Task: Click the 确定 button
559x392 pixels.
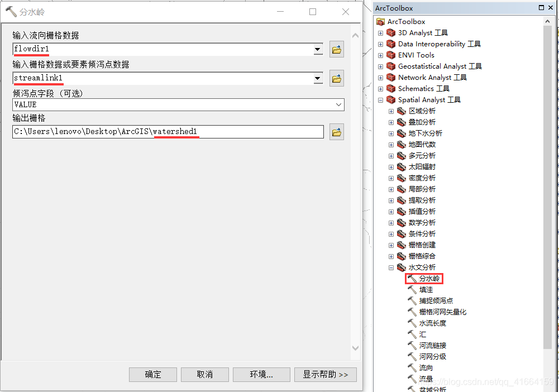Action: pos(153,375)
